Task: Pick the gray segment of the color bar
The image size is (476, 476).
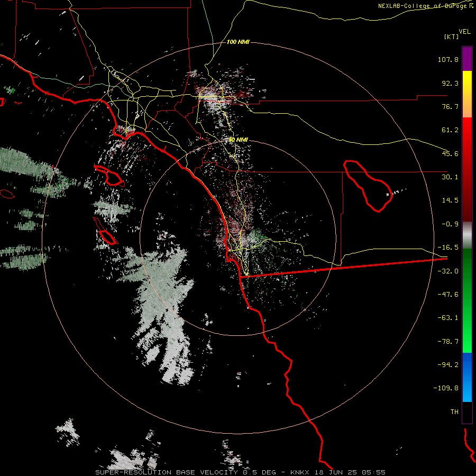Action: tap(467, 235)
